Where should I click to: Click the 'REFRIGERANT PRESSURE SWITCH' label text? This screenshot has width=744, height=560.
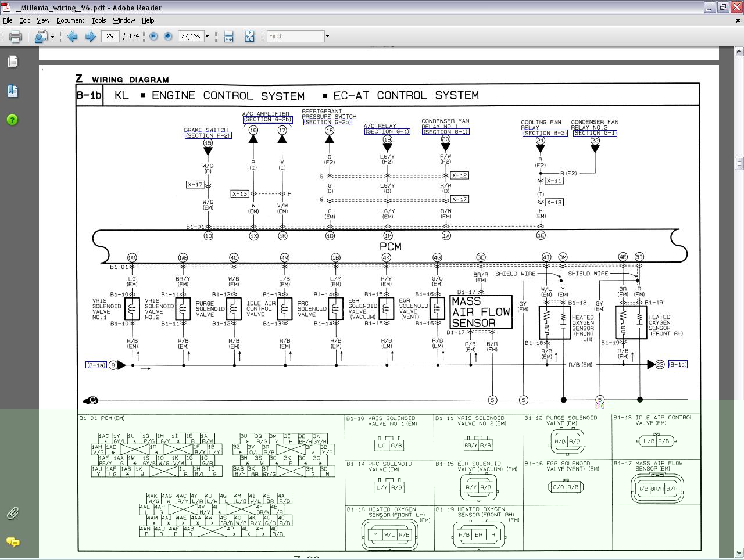pyautogui.click(x=329, y=114)
